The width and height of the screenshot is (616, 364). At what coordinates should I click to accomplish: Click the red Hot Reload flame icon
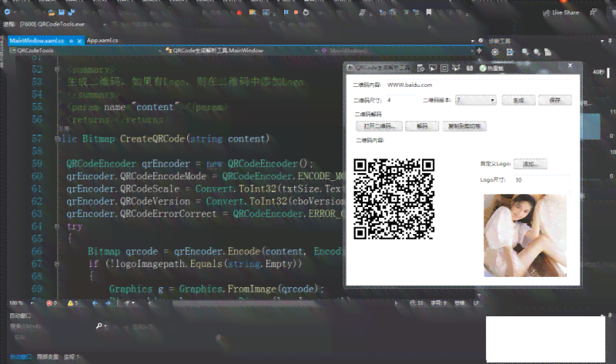[x=239, y=12]
